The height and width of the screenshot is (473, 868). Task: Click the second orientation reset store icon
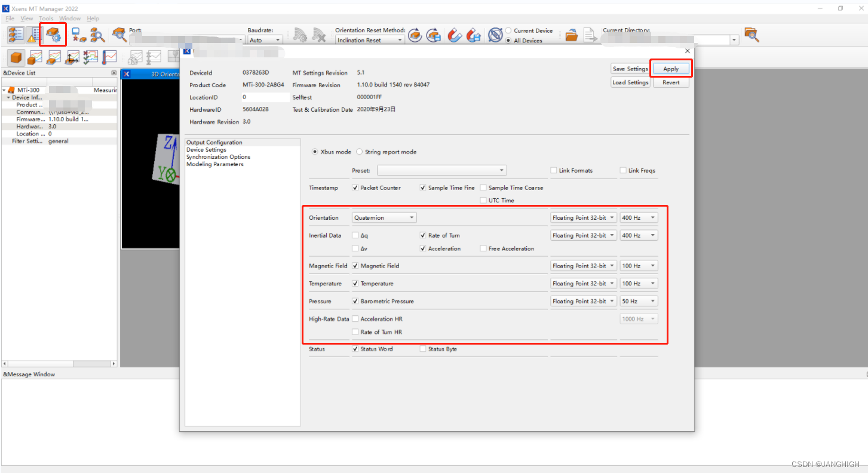pos(434,35)
